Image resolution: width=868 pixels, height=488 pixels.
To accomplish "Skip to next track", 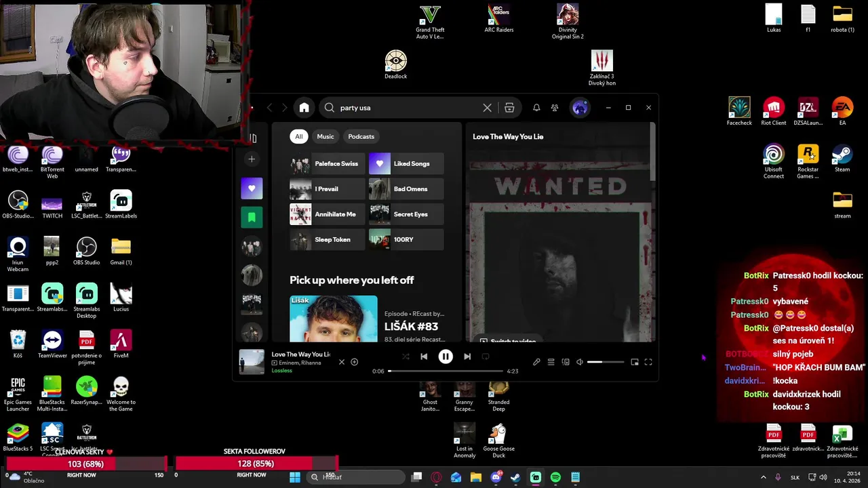I will (x=467, y=357).
